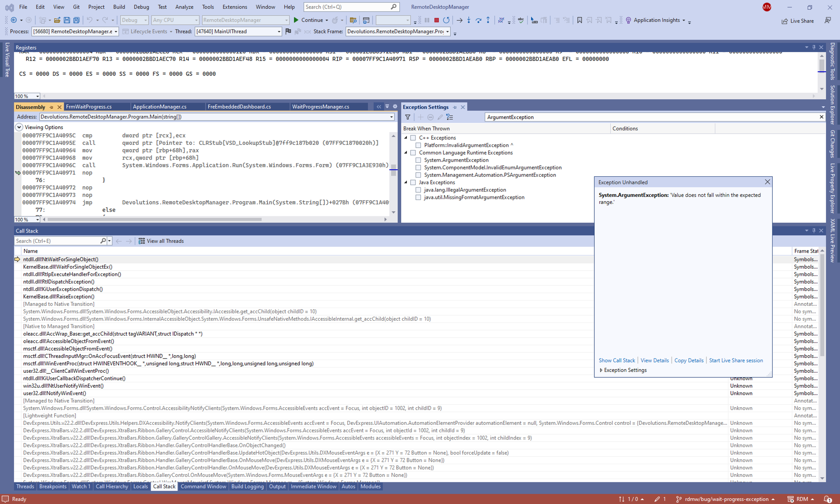Check the System.ComponentModel.InvalidEnumArgumentException checkbox
Viewport: 840px width, 504px height.
click(418, 167)
